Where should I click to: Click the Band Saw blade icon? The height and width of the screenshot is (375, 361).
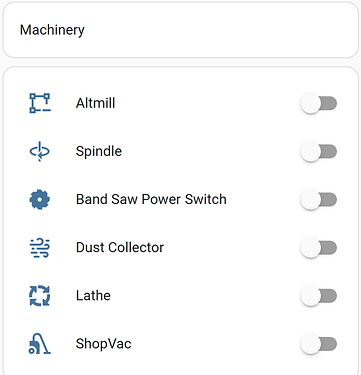[40, 199]
